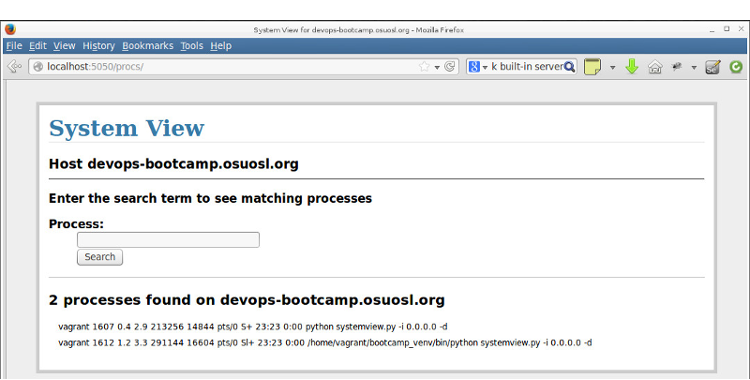Image resolution: width=750 pixels, height=380 pixels.
Task: Open the Tools menu
Action: click(192, 46)
